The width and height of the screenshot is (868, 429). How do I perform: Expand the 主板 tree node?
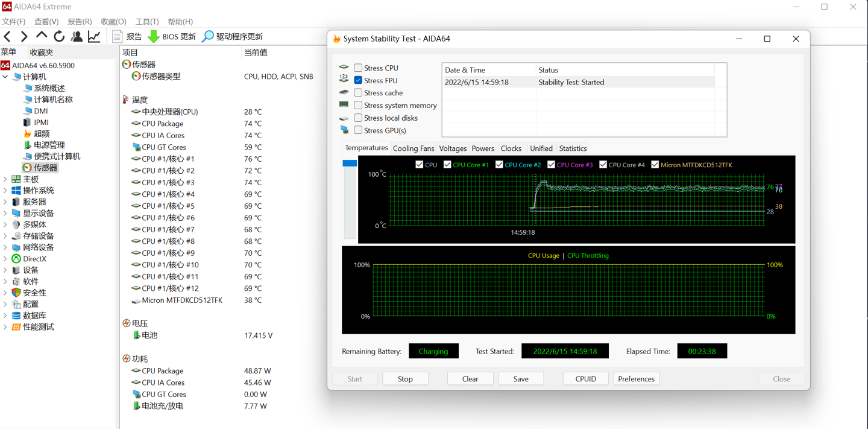[5, 179]
